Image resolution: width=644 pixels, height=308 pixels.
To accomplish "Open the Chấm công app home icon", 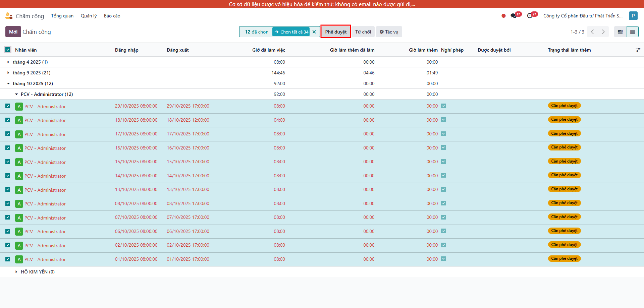I will click(x=9, y=16).
